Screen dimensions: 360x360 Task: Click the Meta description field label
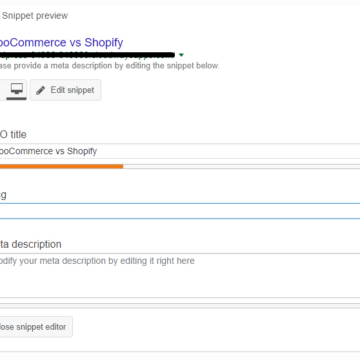pos(31,244)
